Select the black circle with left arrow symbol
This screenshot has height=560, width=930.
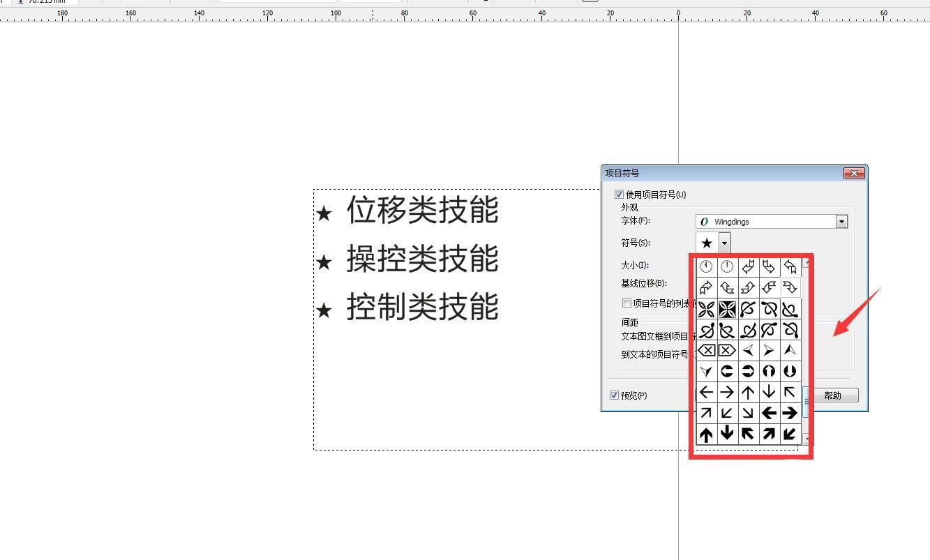727,371
